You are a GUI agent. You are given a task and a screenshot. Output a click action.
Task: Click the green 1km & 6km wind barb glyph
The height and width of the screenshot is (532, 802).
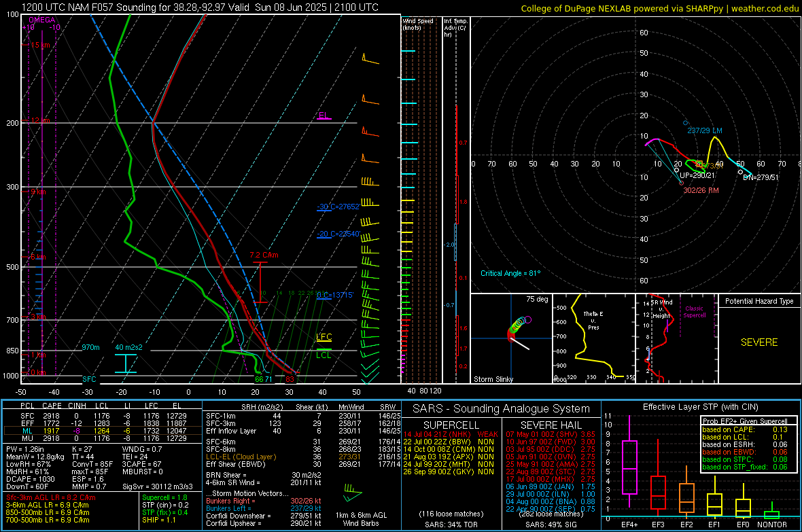click(352, 492)
